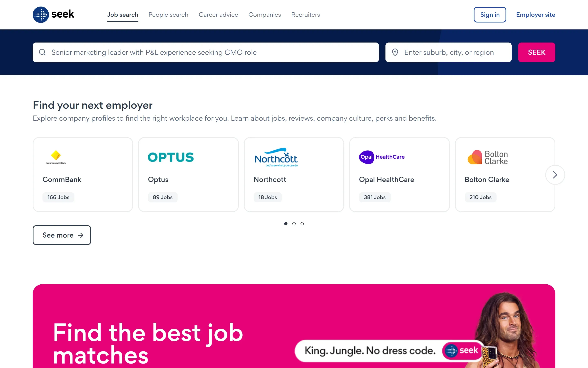Screen dimensions: 588x368
Task: Focus the keyword search input field
Action: [x=206, y=52]
